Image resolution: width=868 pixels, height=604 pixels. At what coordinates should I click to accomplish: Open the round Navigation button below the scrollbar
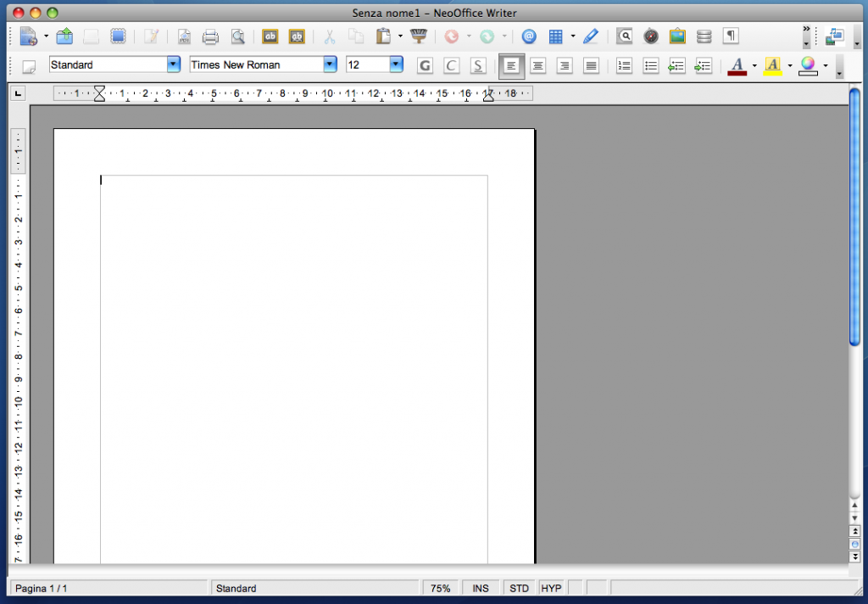coord(854,544)
